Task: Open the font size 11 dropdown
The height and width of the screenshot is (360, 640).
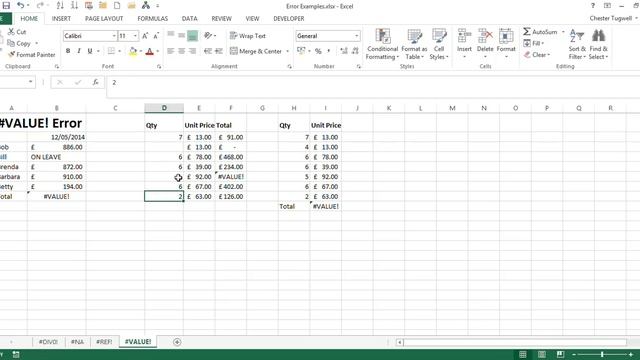Action: pos(135,36)
